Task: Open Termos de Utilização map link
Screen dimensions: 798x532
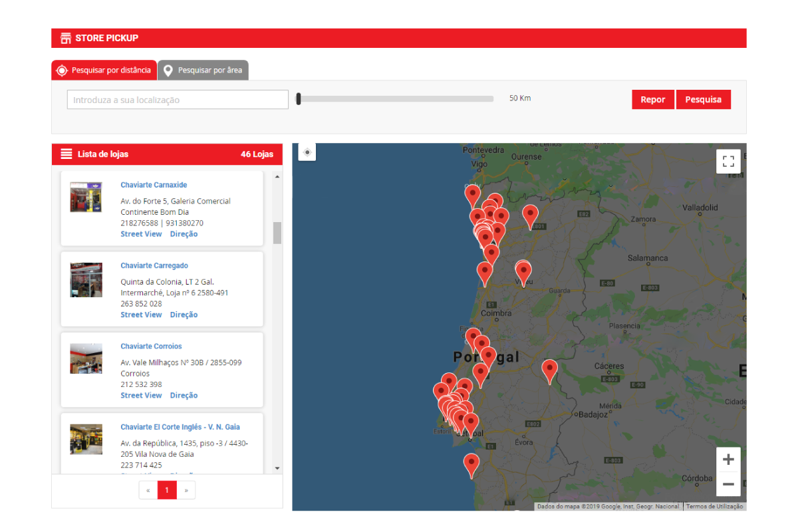Action: click(x=715, y=507)
